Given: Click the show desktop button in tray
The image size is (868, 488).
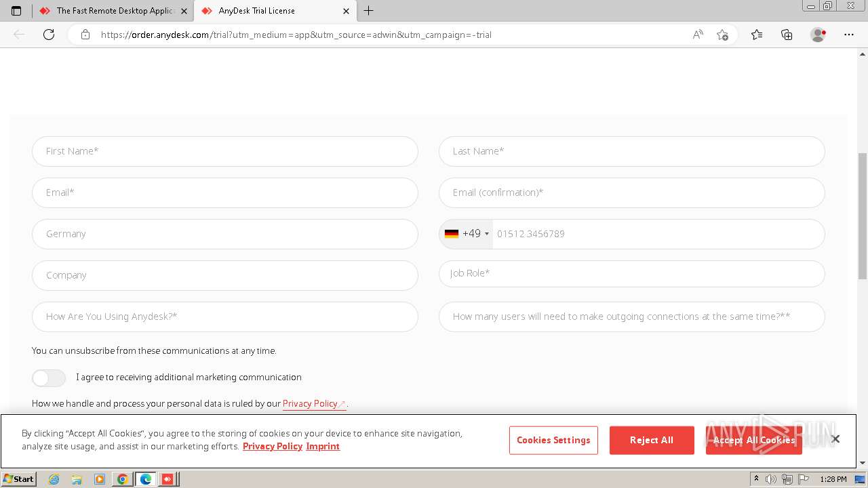Looking at the screenshot, I should coord(860,479).
